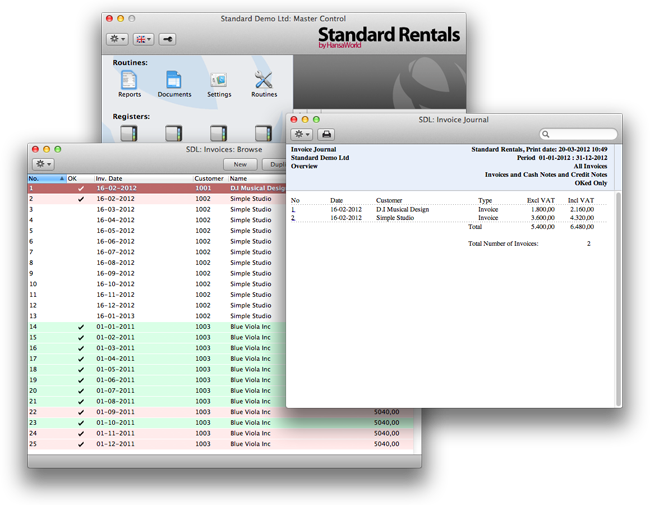The height and width of the screenshot is (505, 650).
Task: Click the partially hidden Duplicate button
Action: tap(275, 165)
